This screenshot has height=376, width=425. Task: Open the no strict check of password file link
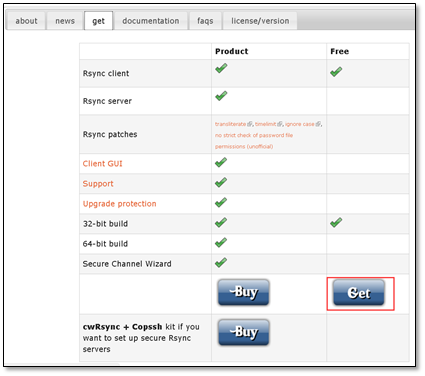tap(254, 141)
